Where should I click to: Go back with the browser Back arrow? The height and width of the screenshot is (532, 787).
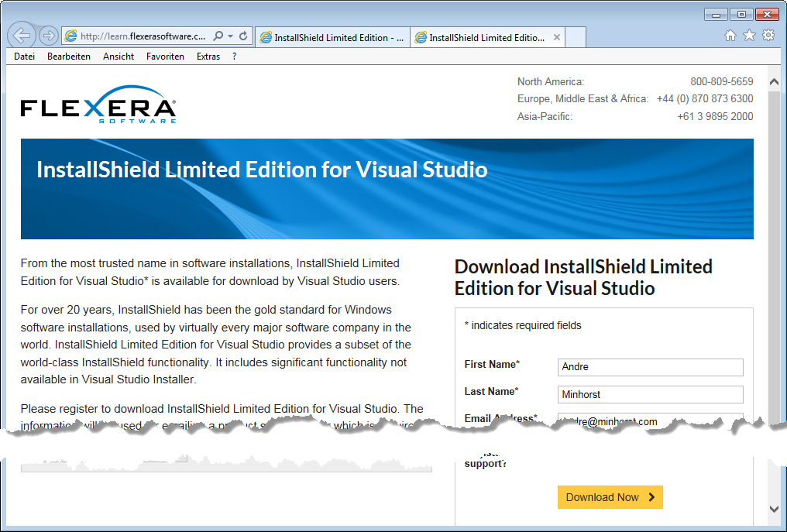(x=22, y=36)
